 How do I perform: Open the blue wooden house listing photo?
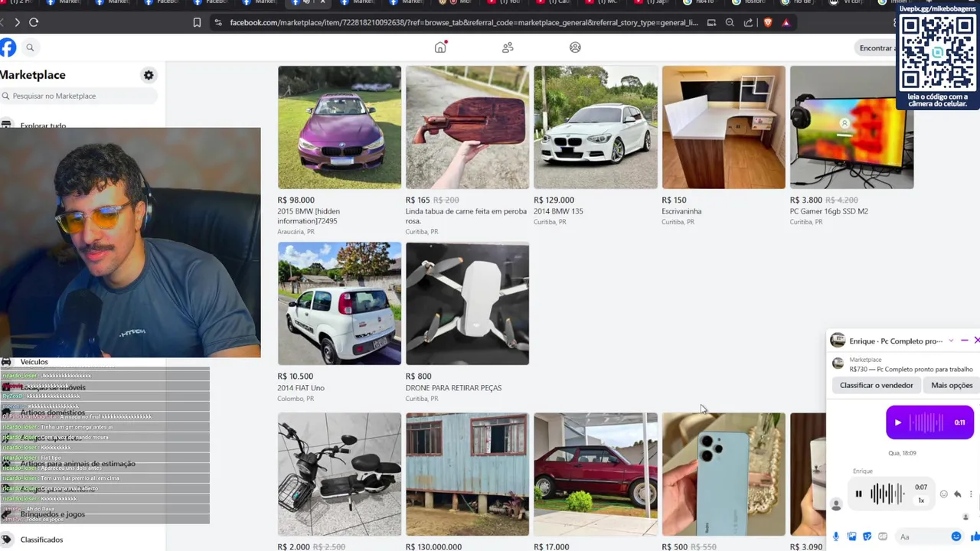[467, 474]
